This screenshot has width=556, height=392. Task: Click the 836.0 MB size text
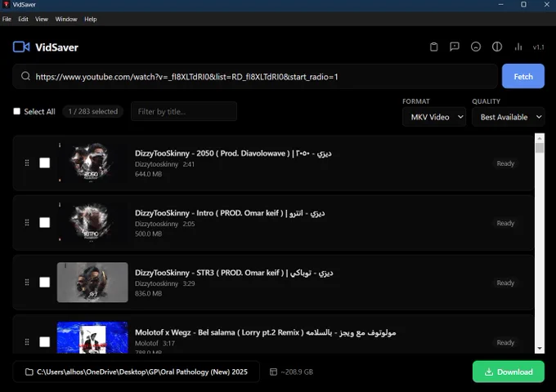click(x=148, y=293)
